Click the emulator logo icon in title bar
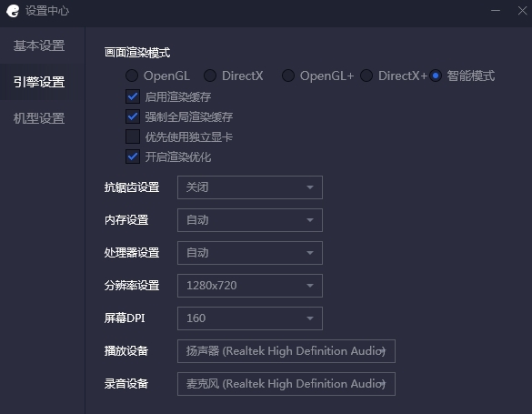The width and height of the screenshot is (532, 414). [x=13, y=11]
